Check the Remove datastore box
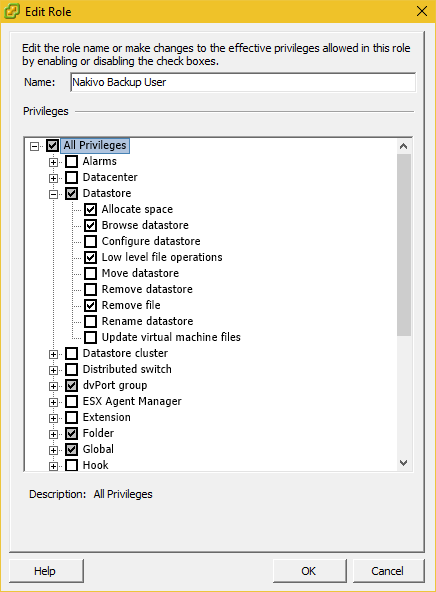The width and height of the screenshot is (436, 592). point(90,289)
